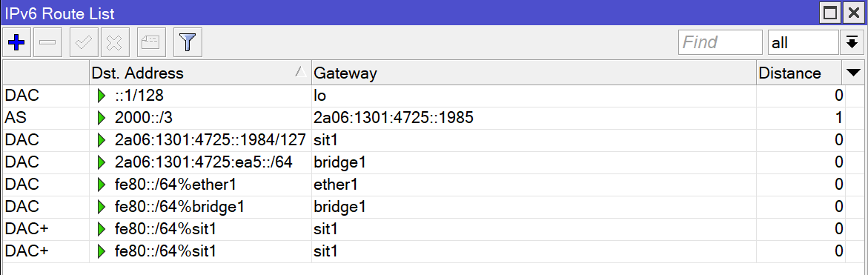Click green arrow icon of ::1/128 route
868x275 pixels.
pos(102,96)
